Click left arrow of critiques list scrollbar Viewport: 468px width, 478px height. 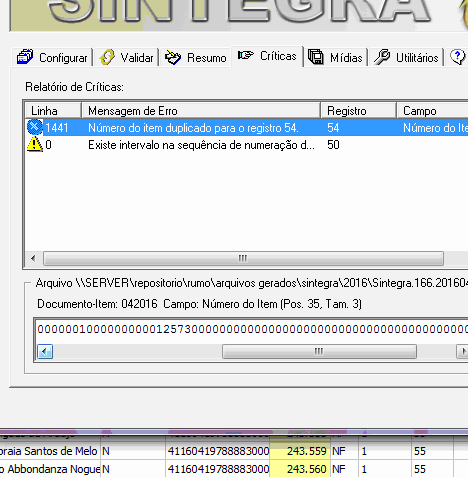(33, 258)
